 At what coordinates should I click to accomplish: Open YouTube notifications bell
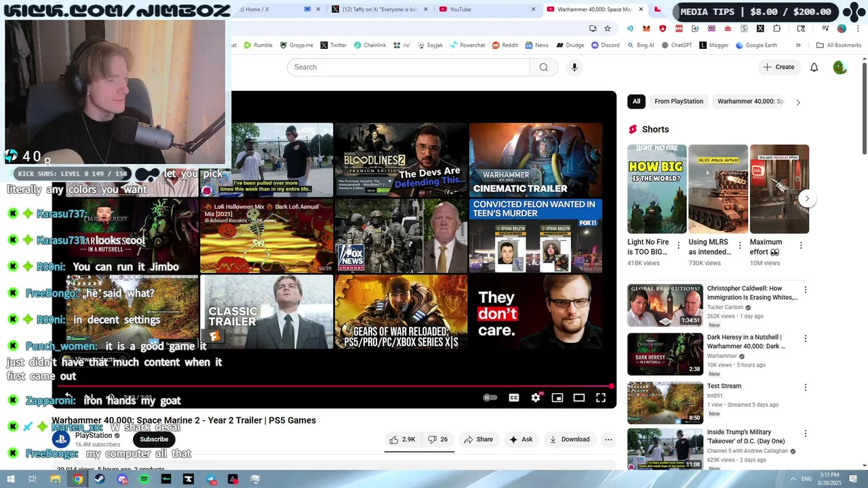point(814,67)
